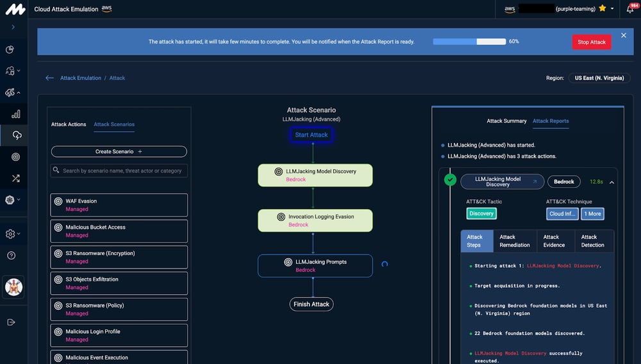Click the target icon in sidebar
641x364 pixels.
pos(16,157)
